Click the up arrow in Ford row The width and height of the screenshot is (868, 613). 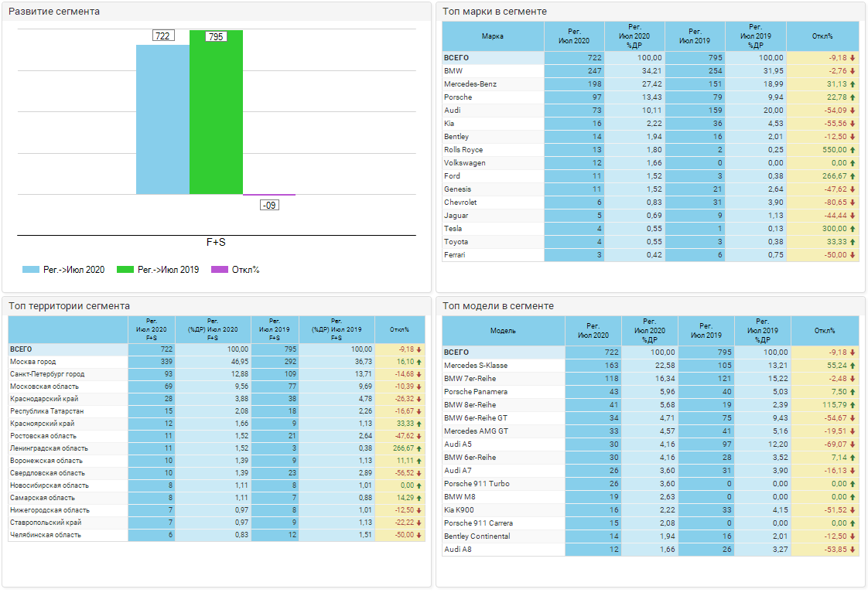click(853, 176)
